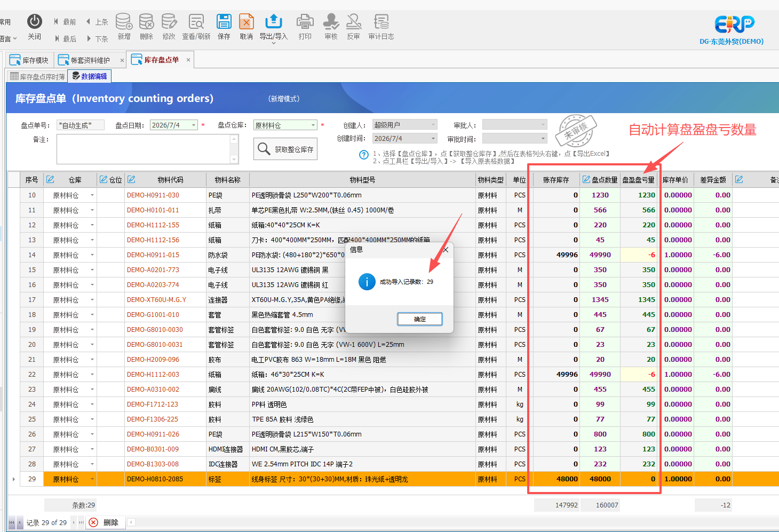
Task: Click edit pencil icon beside 仓位 header
Action: click(104, 179)
